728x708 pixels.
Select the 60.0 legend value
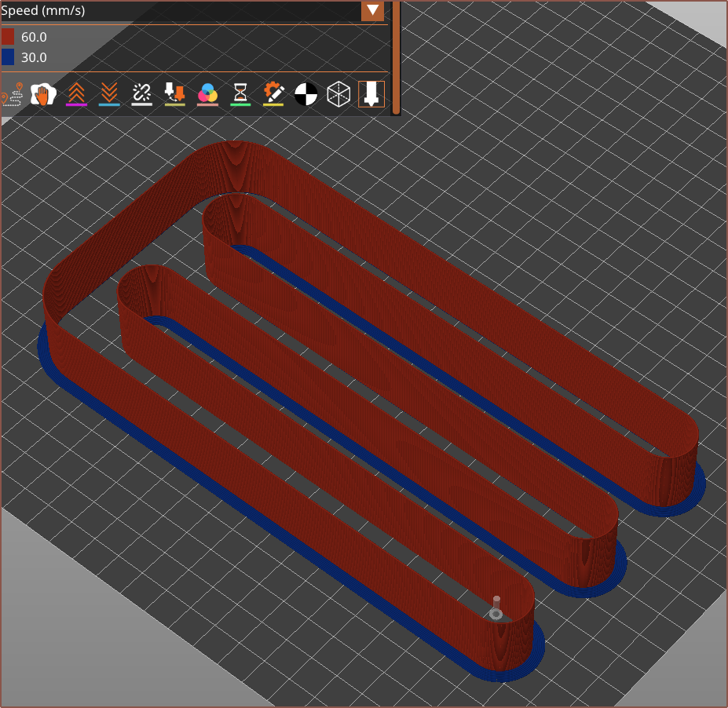[x=34, y=37]
